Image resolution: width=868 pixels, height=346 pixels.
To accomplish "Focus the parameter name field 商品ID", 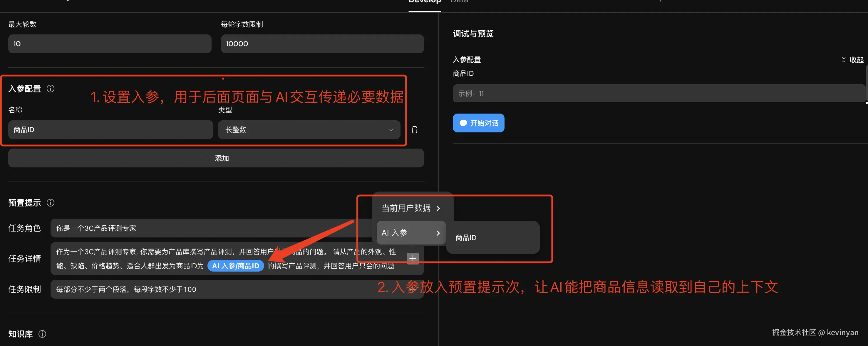I will pyautogui.click(x=110, y=130).
